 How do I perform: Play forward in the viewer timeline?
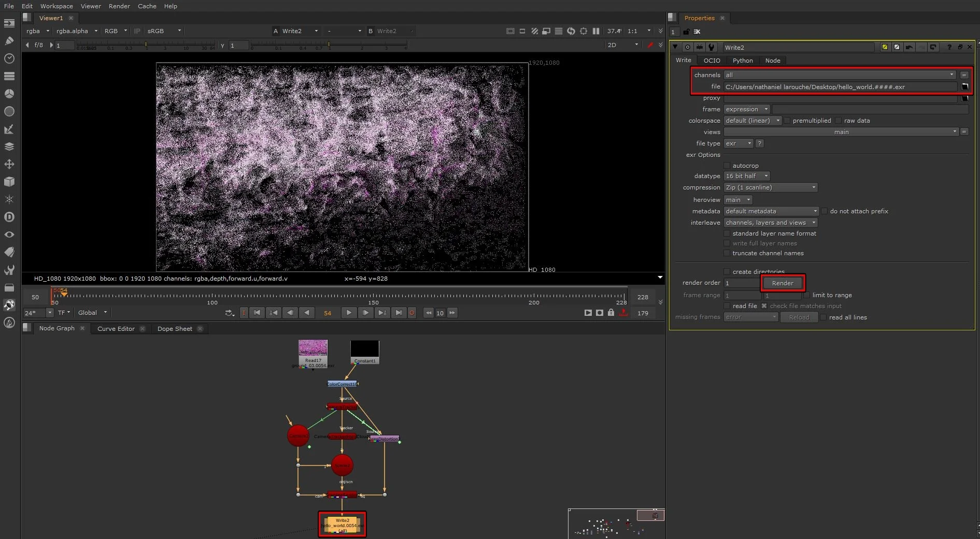349,313
